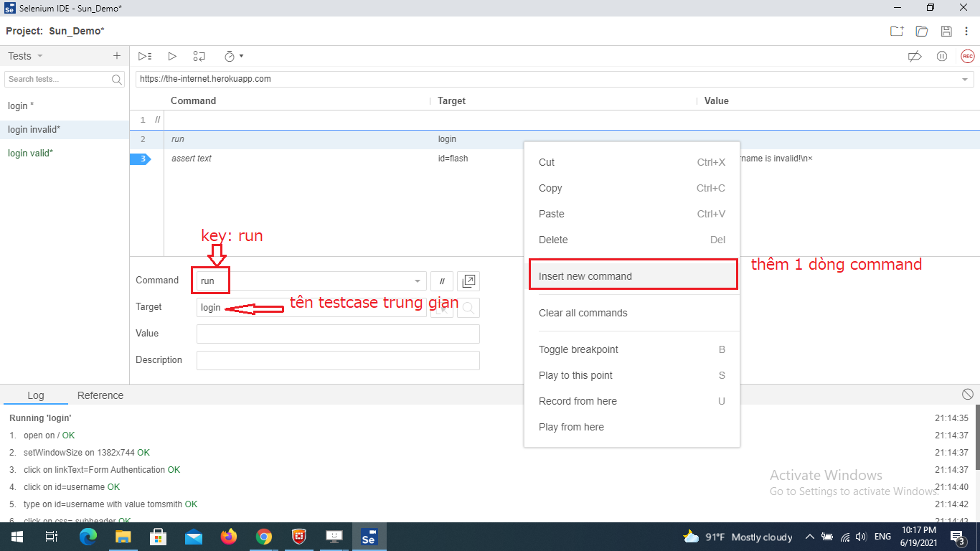The image size is (980, 551).
Task: Expand the Command name dropdown
Action: point(418,281)
